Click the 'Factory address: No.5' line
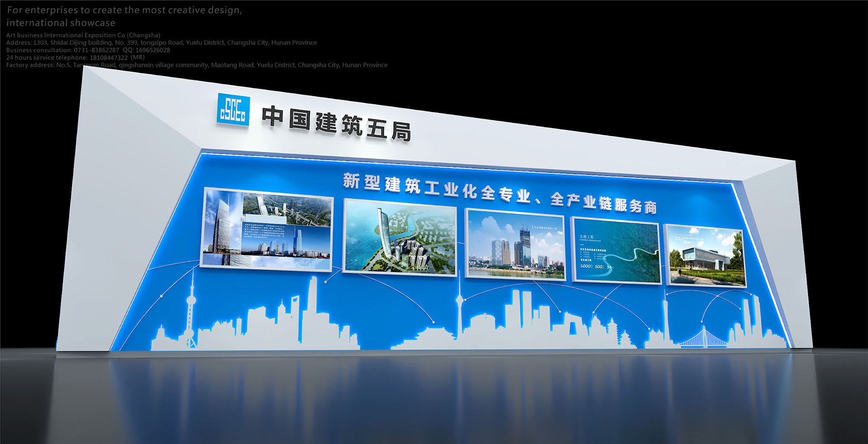This screenshot has height=444, width=868. click(x=197, y=65)
